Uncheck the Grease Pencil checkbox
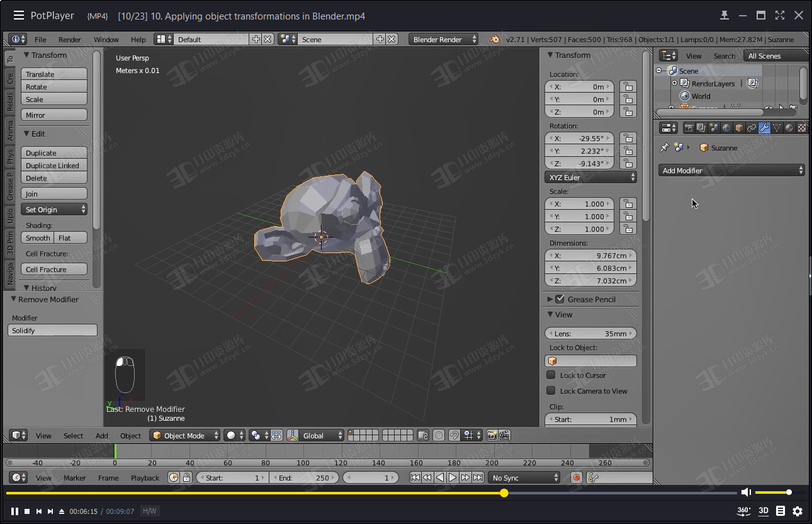Screen dimensions: 812x524 click(x=560, y=299)
